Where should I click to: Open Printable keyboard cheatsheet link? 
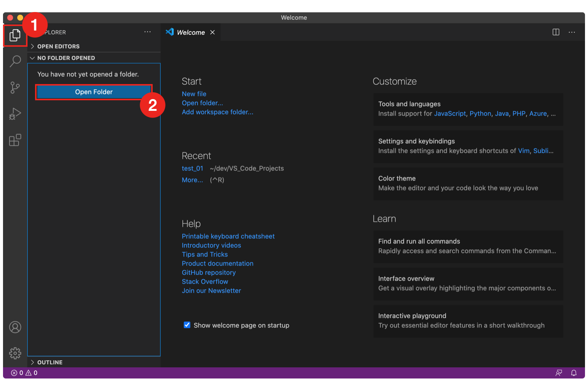coord(228,236)
